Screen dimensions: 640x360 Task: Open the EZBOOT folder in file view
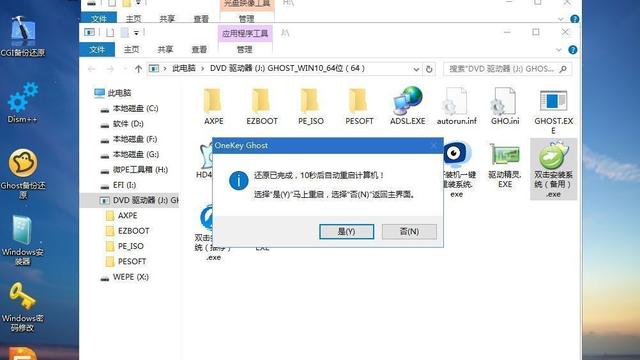click(x=262, y=106)
